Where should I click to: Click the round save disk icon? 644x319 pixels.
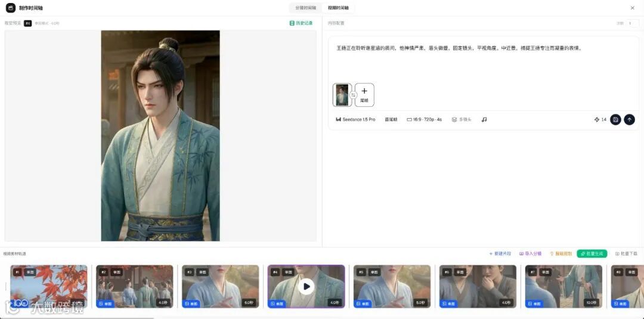[x=615, y=119]
